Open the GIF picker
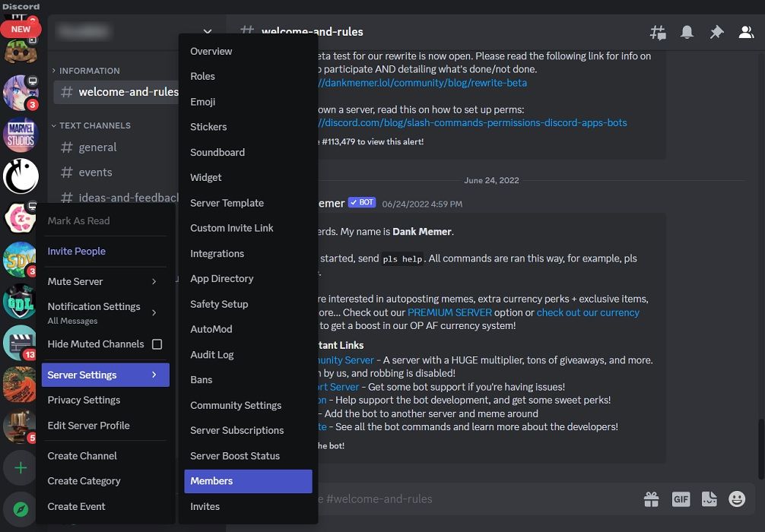Image resolution: width=765 pixels, height=532 pixels. (681, 499)
